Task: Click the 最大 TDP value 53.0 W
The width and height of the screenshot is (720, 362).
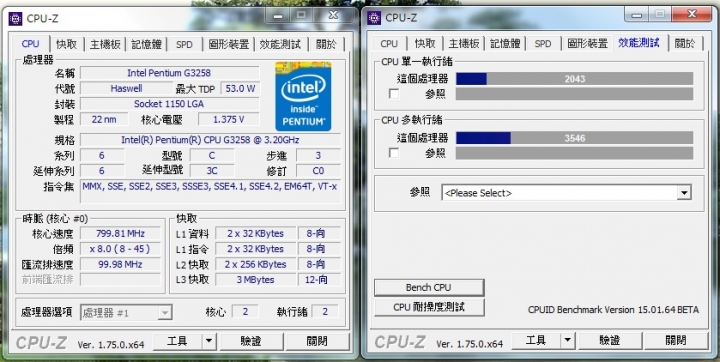Action: pos(240,88)
